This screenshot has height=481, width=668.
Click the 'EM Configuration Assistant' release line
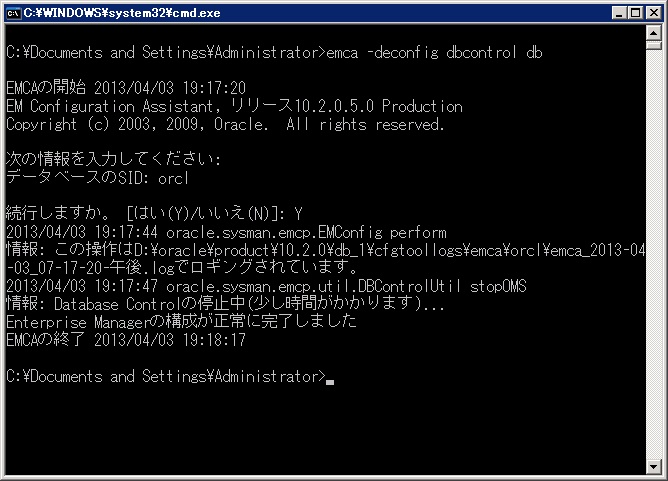point(234,106)
